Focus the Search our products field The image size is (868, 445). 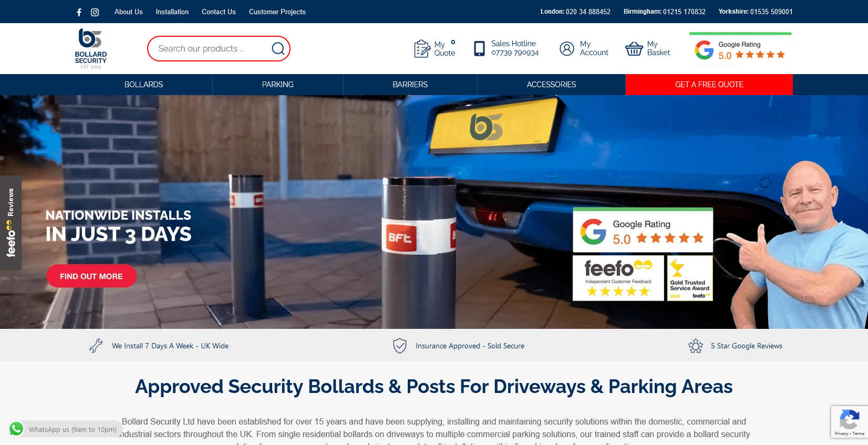pos(213,48)
